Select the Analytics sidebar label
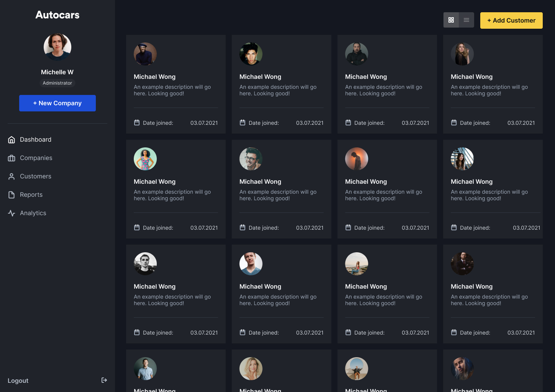The height and width of the screenshot is (392, 555). point(33,213)
